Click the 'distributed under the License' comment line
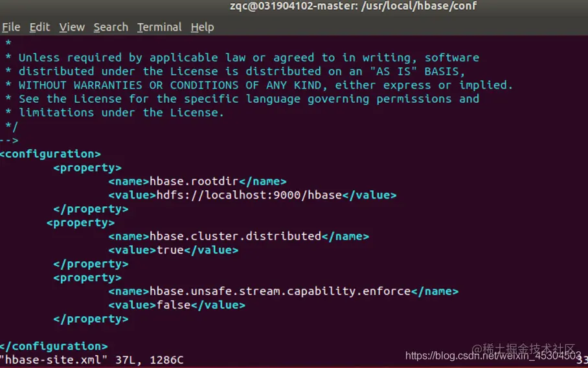 pos(235,71)
